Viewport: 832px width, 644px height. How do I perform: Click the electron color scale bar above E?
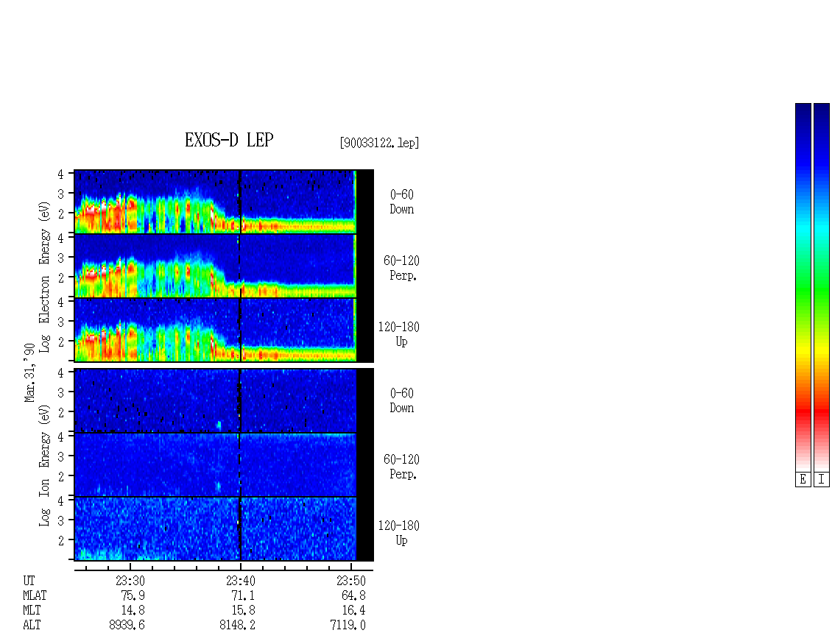click(803, 287)
